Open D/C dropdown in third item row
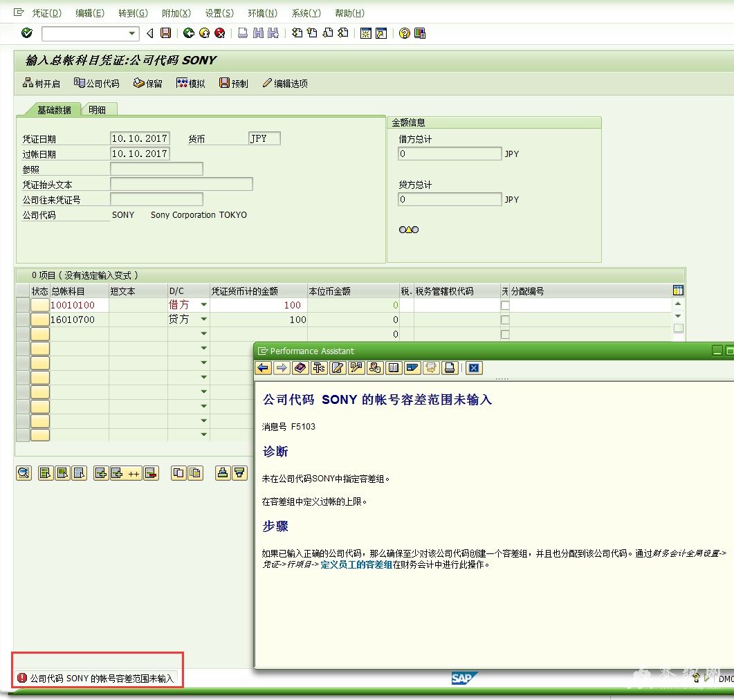The width and height of the screenshot is (734, 700). tap(203, 333)
